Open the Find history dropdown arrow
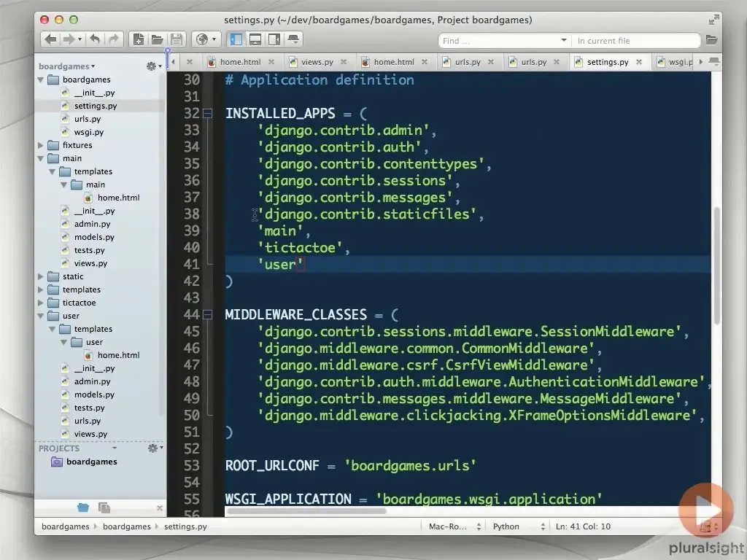747x560 pixels. pyautogui.click(x=564, y=41)
